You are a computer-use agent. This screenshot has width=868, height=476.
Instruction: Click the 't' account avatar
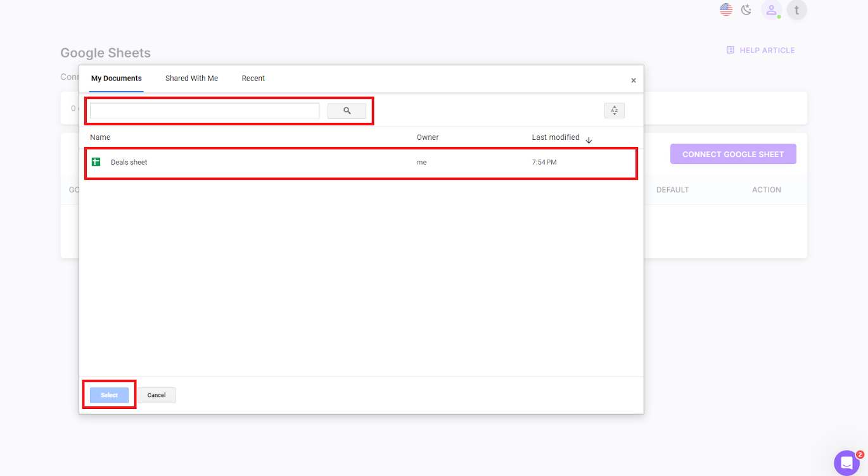point(796,9)
